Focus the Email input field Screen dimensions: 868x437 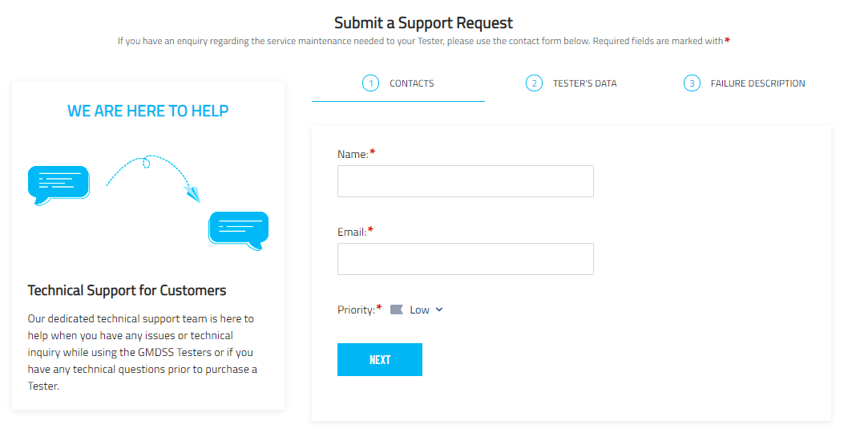466,259
